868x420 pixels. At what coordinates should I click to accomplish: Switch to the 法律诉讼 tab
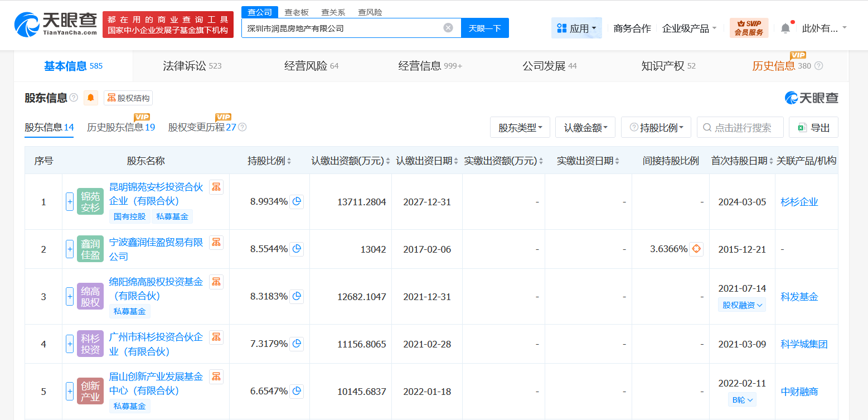(x=184, y=65)
